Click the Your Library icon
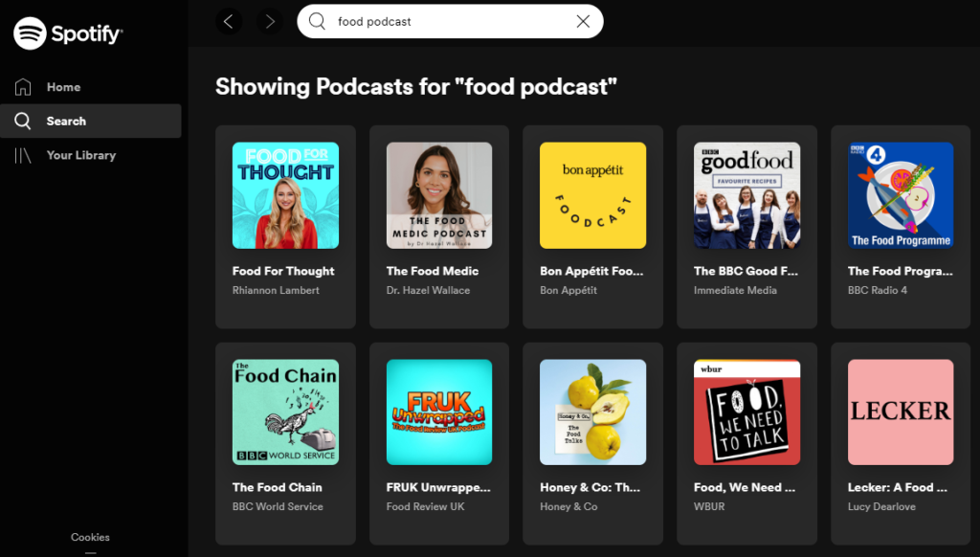This screenshot has height=557, width=980. tap(24, 155)
